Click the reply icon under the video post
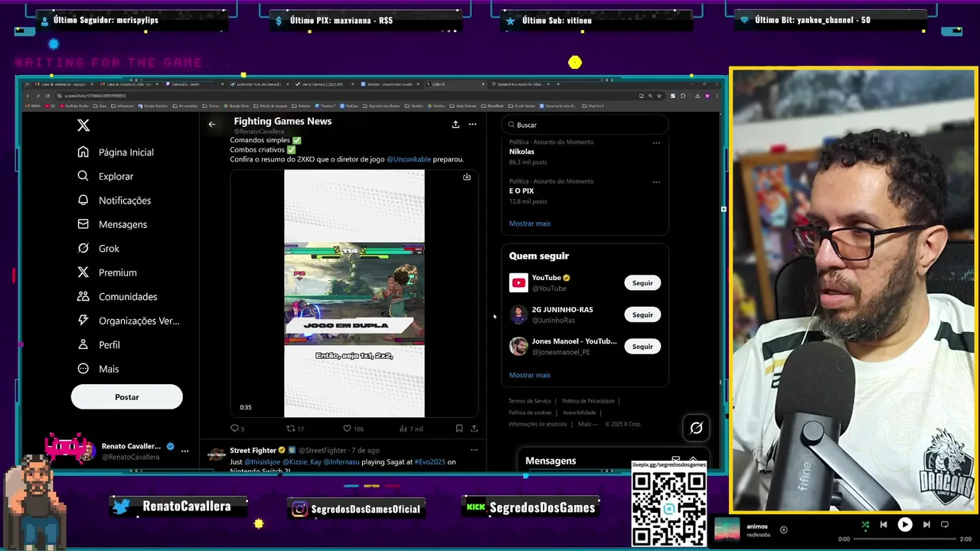Screen dimensions: 980x551 (234, 429)
